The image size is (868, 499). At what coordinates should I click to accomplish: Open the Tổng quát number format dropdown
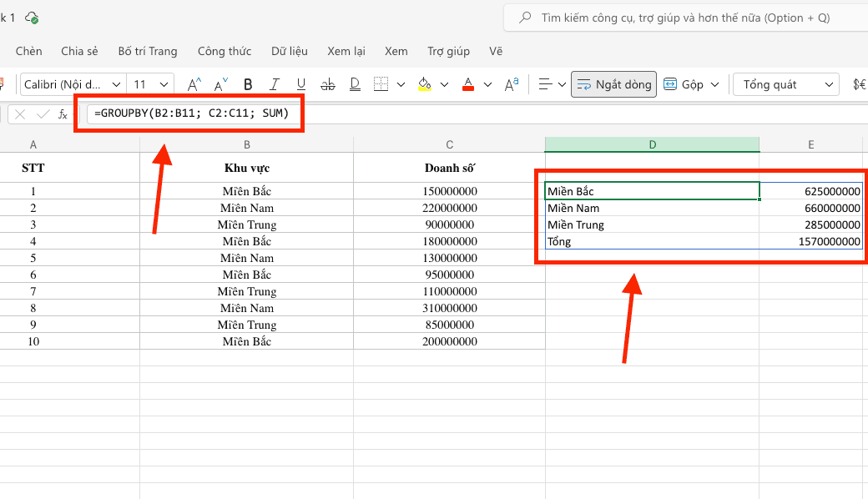785,84
